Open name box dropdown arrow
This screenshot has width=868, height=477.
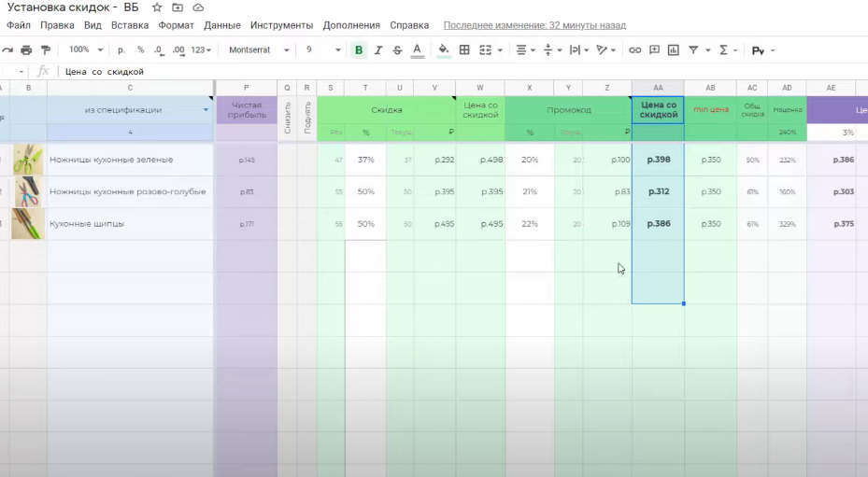tap(21, 72)
